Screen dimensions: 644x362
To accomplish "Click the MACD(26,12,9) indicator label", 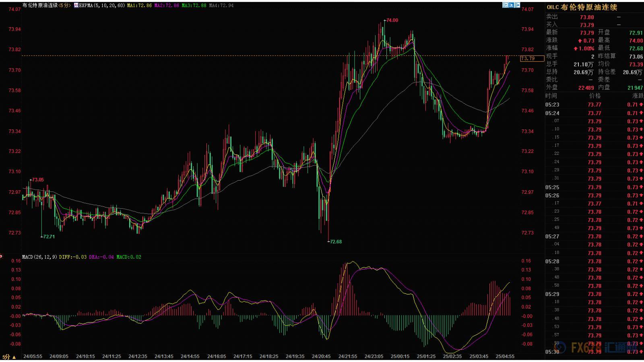I will (40, 257).
